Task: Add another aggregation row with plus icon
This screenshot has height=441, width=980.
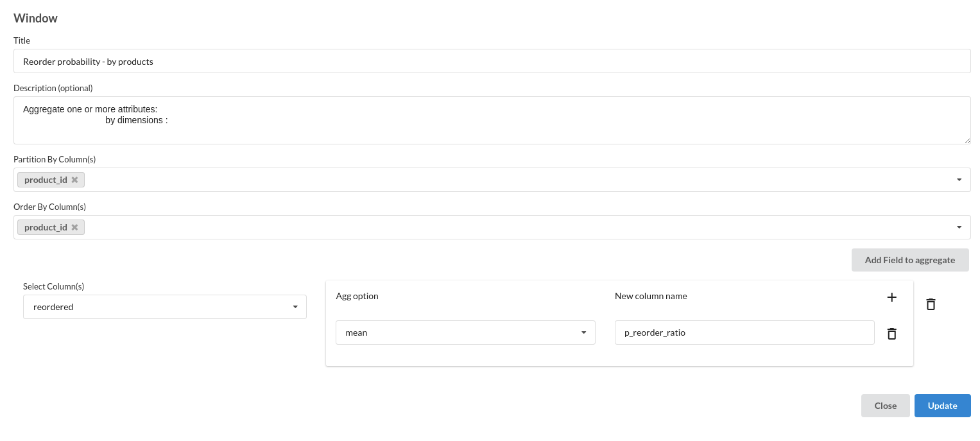Action: click(x=891, y=297)
